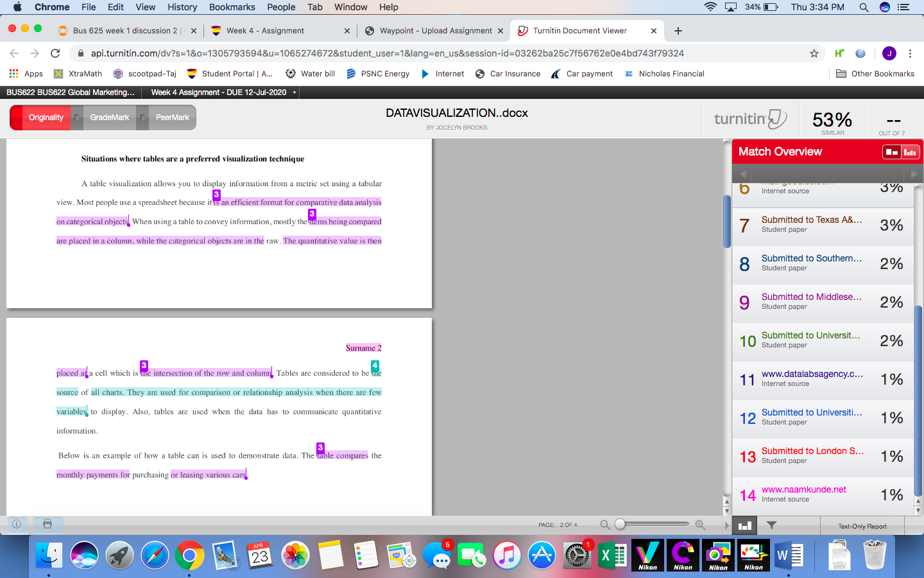Open Car Insurance bookmark
Screen dimensions: 924x578
pos(508,74)
